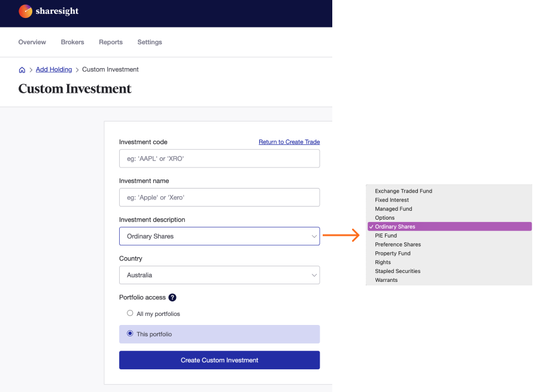
Task: Click the home breadcrumb icon
Action: [x=22, y=69]
